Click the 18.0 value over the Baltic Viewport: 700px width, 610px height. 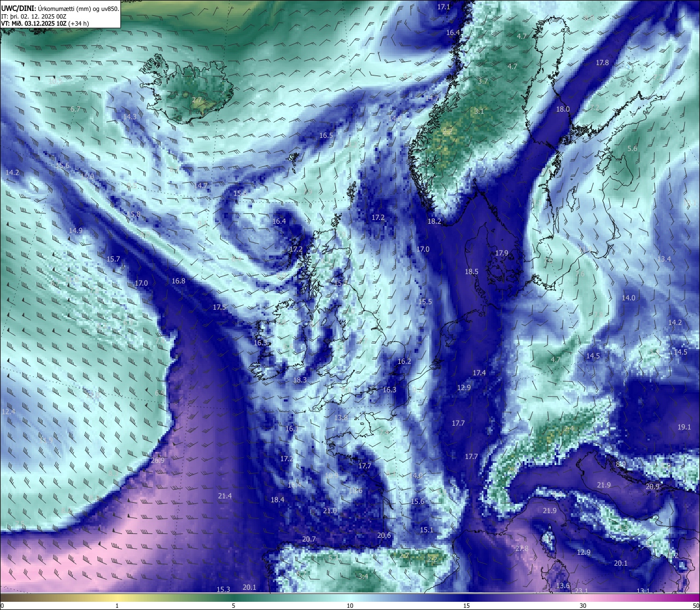click(563, 109)
